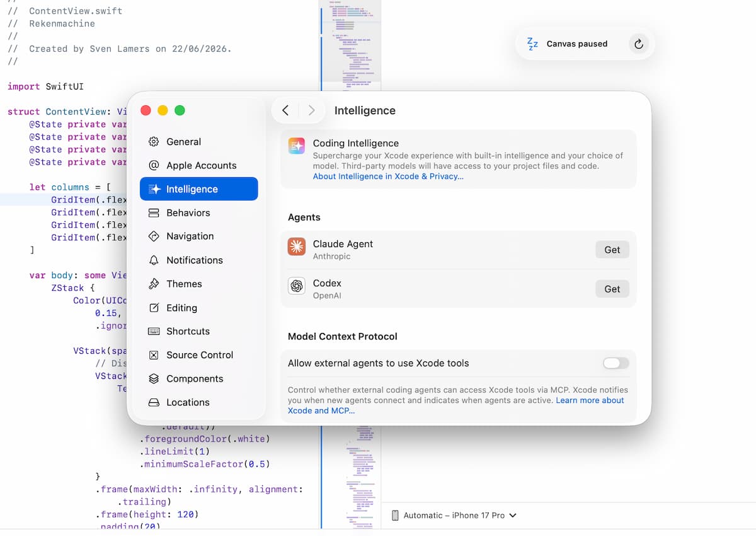Select the General settings tab label

point(184,142)
